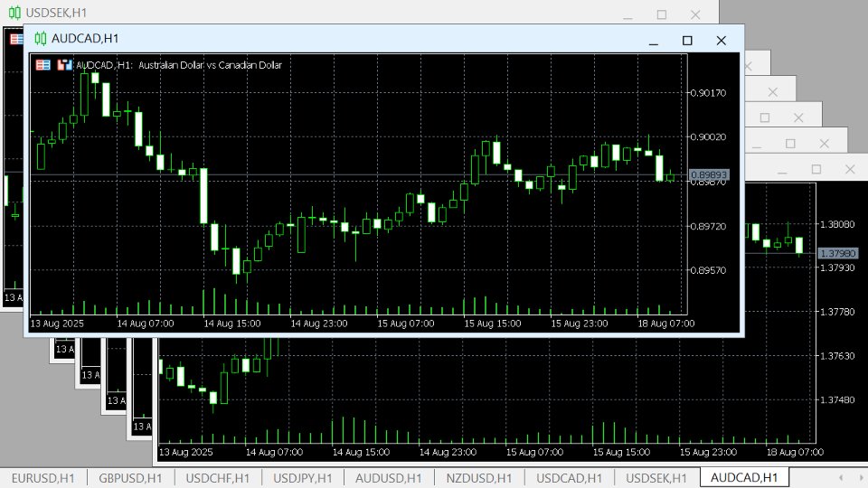Click the right tab-scroll arrow in chart tab bar
868x488 pixels.
tap(861, 477)
